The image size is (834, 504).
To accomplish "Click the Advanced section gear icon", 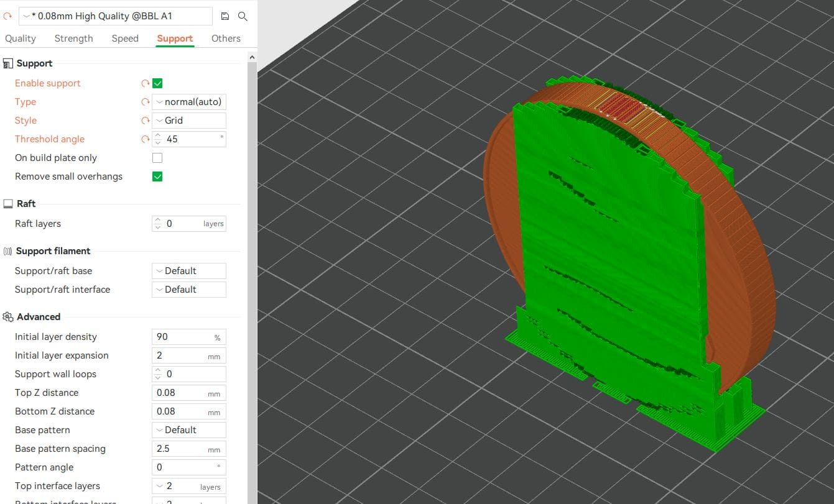I will pos(8,317).
